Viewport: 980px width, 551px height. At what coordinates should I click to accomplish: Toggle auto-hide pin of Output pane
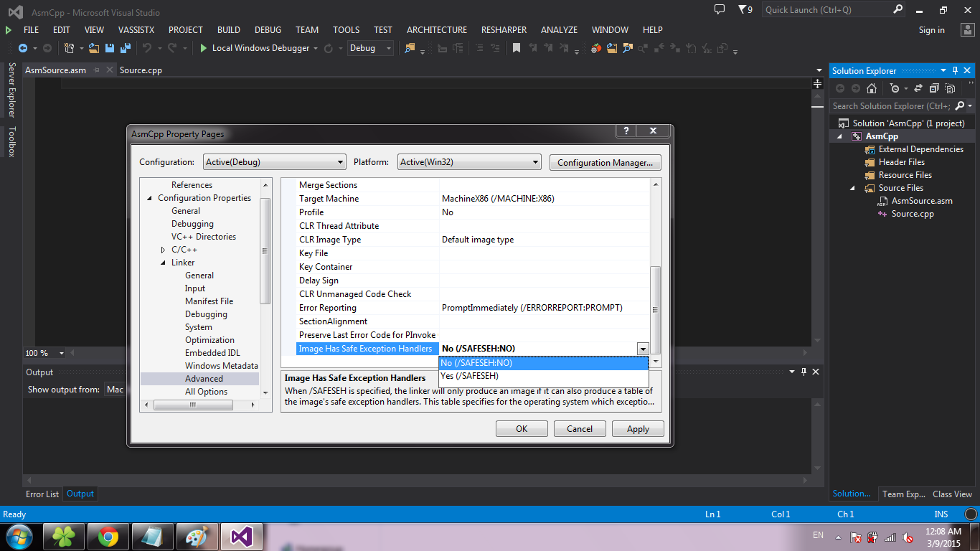pyautogui.click(x=804, y=372)
